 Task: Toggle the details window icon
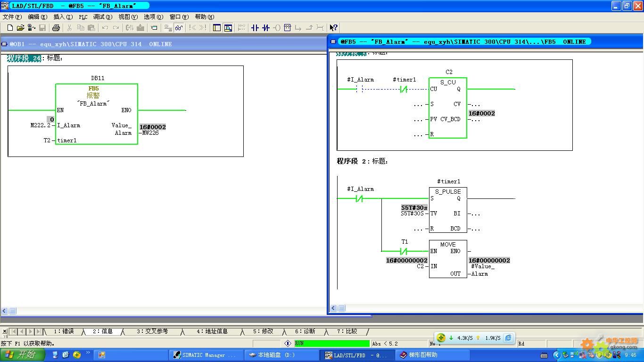pos(228,28)
